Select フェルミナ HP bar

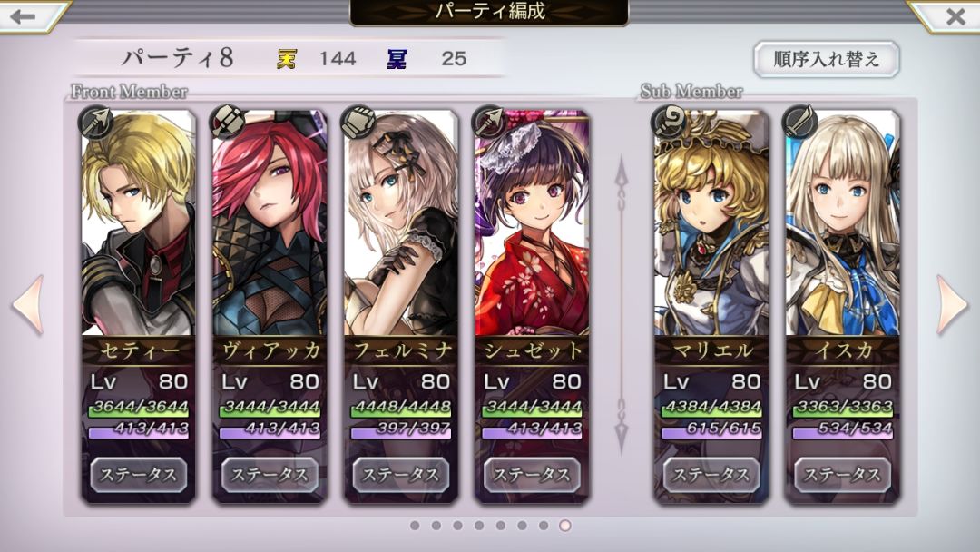click(401, 409)
